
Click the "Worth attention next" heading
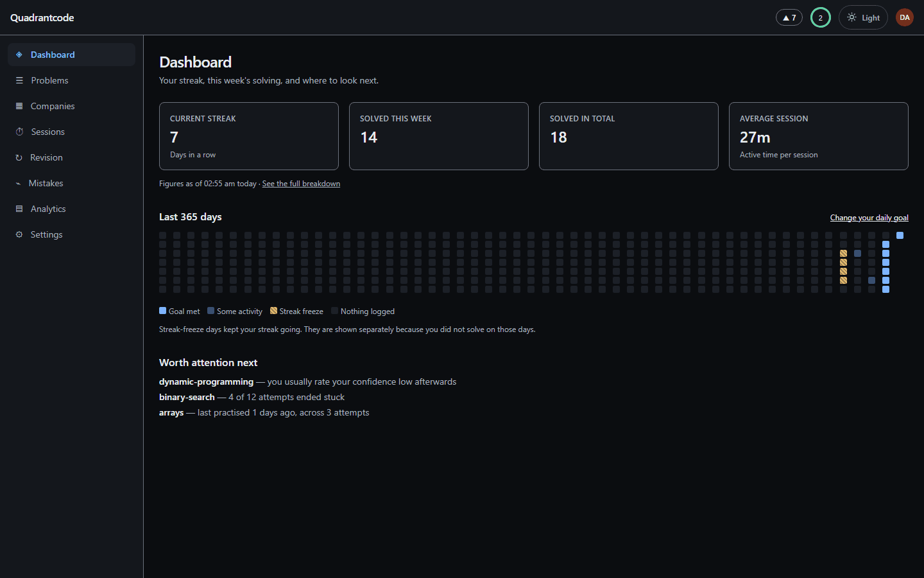(209, 363)
